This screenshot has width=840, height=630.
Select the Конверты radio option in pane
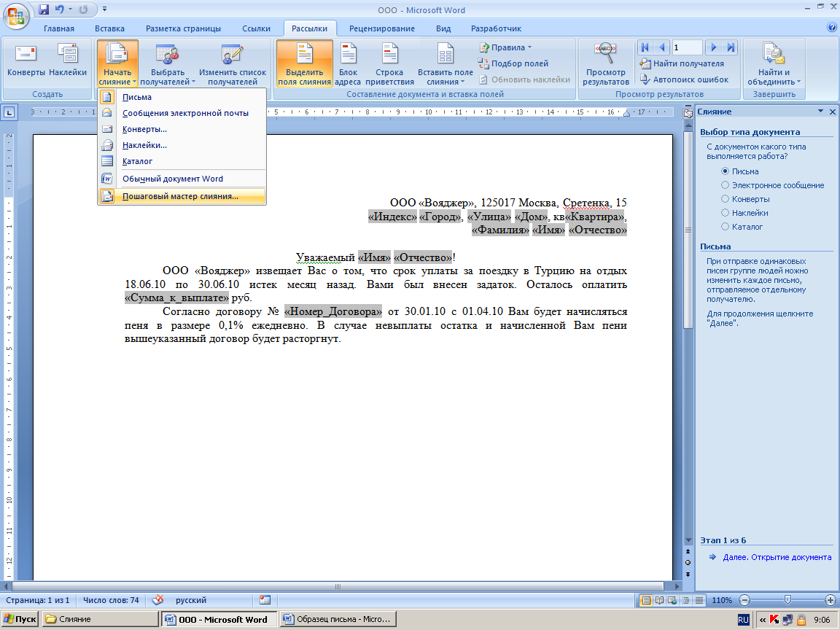725,199
